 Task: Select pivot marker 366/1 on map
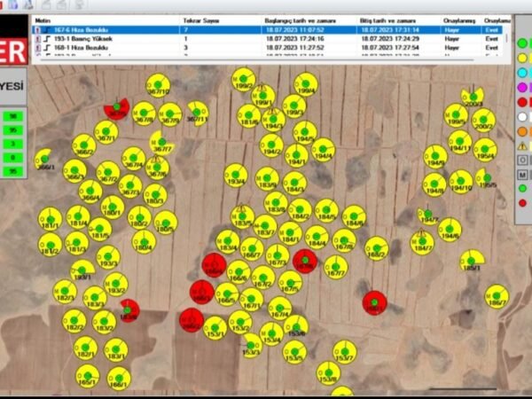43,160
